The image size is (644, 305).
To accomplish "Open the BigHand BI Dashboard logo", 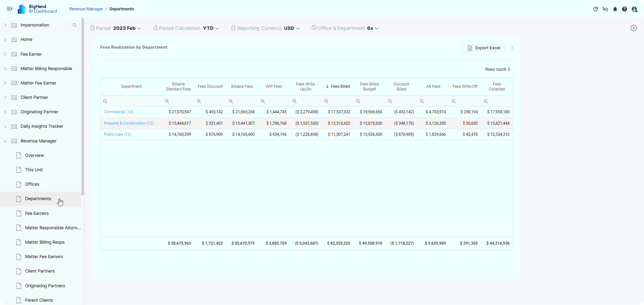I will pos(37,9).
